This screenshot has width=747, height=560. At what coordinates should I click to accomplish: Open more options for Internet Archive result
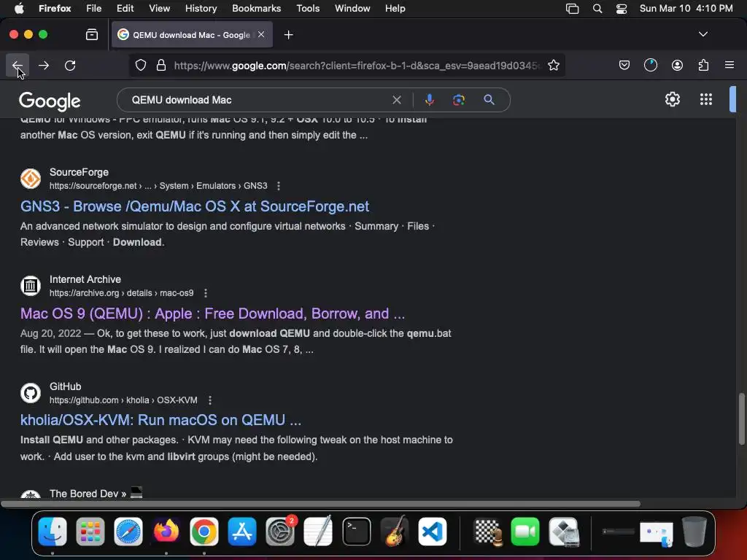(205, 293)
